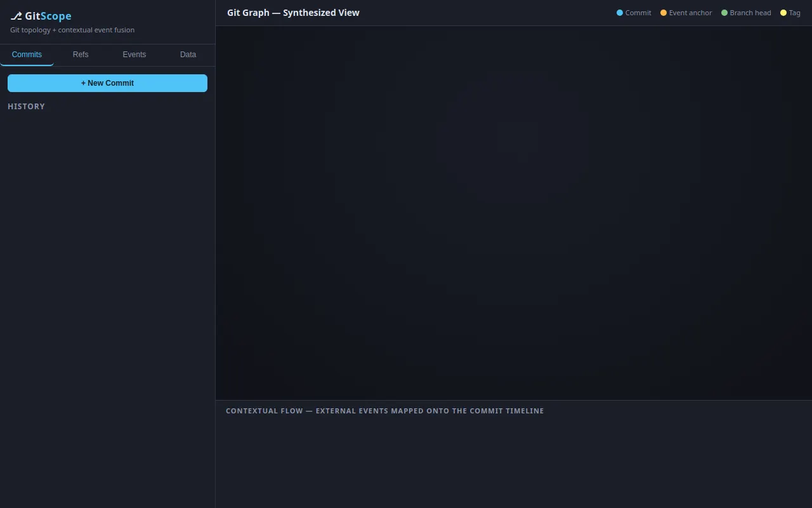Click the HISTORY section heading
Image resolution: width=812 pixels, height=508 pixels.
click(26, 106)
